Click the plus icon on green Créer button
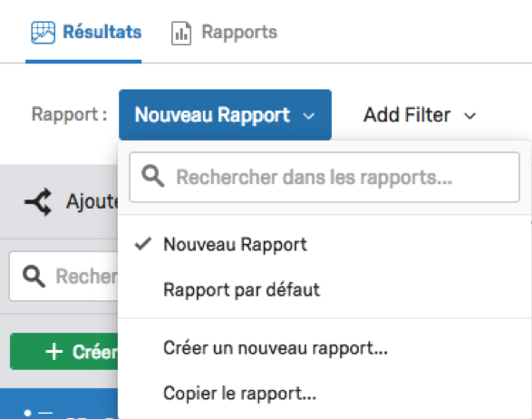Image resolution: width=532 pixels, height=419 pixels. coord(54,351)
